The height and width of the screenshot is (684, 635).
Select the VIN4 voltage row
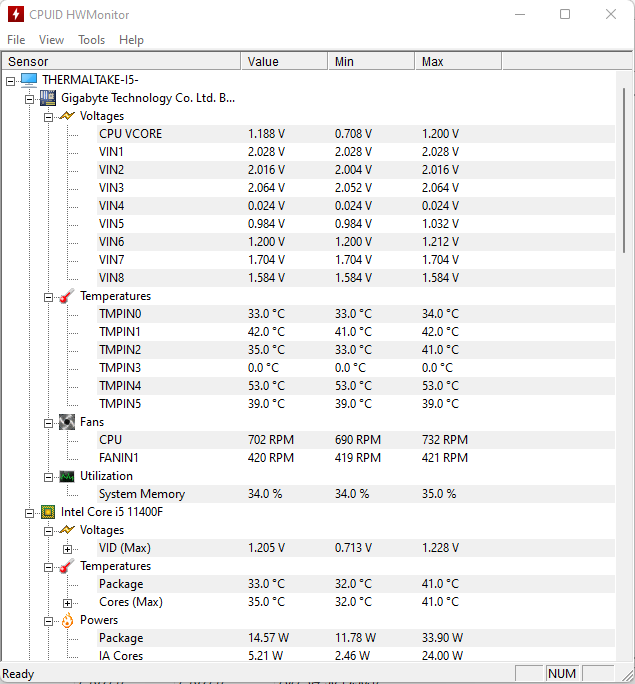(356, 206)
